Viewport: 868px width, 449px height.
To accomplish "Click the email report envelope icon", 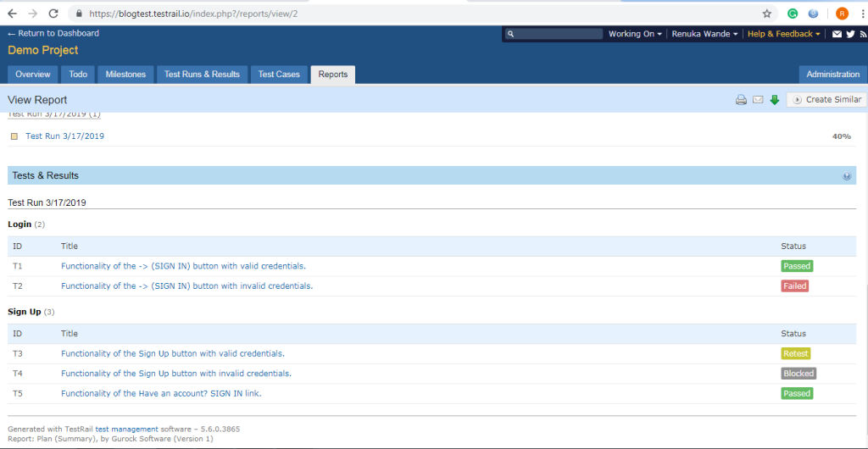I will 758,100.
